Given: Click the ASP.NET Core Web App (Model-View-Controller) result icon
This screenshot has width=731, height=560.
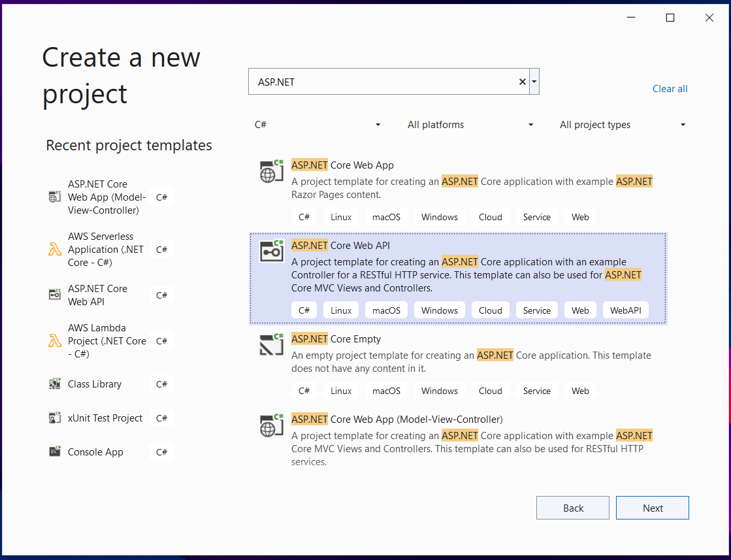Looking at the screenshot, I should coord(271,425).
